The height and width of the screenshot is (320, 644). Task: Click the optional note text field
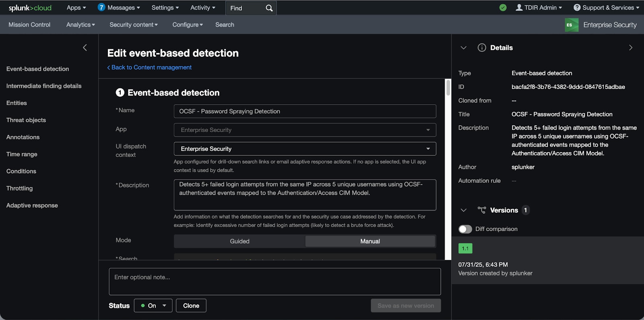(275, 281)
